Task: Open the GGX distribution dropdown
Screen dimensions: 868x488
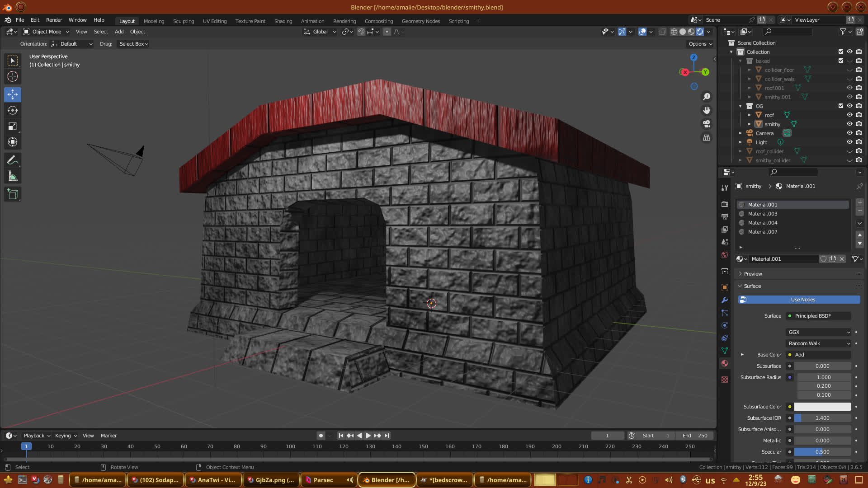Action: pos(818,332)
